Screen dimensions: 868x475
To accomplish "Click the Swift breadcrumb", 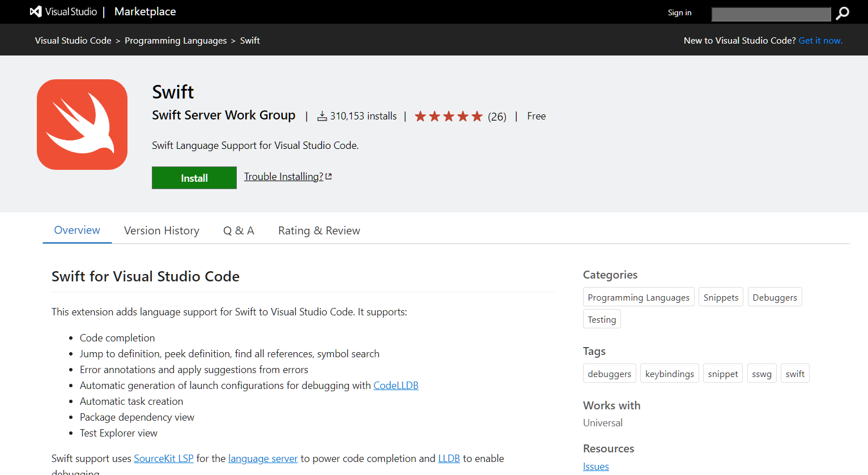I will (x=250, y=41).
